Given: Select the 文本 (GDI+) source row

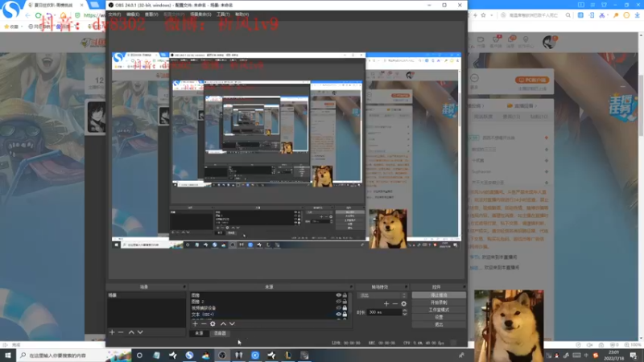Looking at the screenshot, I should pyautogui.click(x=269, y=315).
